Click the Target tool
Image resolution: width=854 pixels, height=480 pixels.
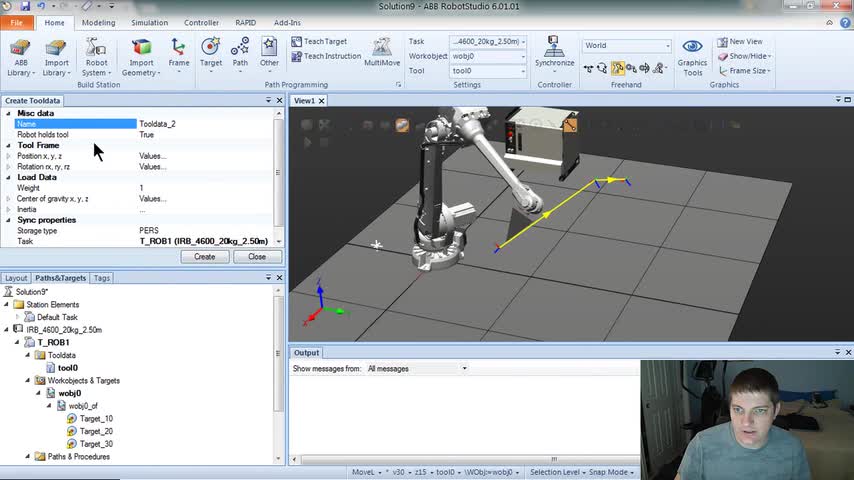211,56
